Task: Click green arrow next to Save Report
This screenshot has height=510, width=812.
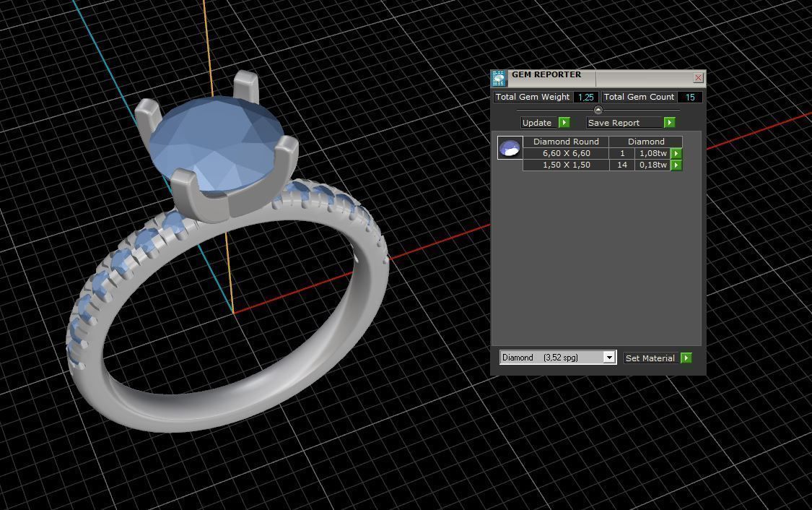Action: 670,123
